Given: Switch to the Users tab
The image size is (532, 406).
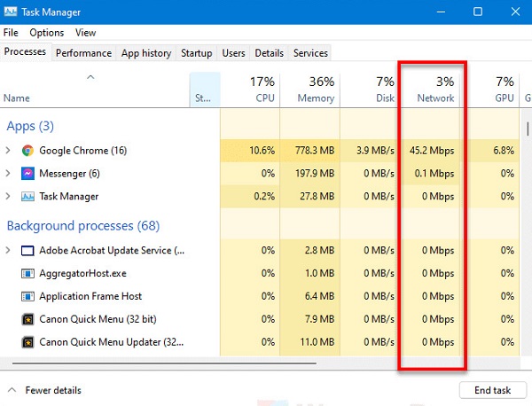Looking at the screenshot, I should (233, 53).
